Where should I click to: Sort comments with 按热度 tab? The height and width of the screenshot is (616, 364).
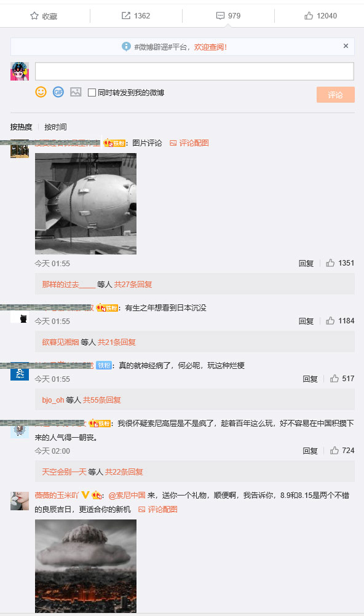point(22,127)
